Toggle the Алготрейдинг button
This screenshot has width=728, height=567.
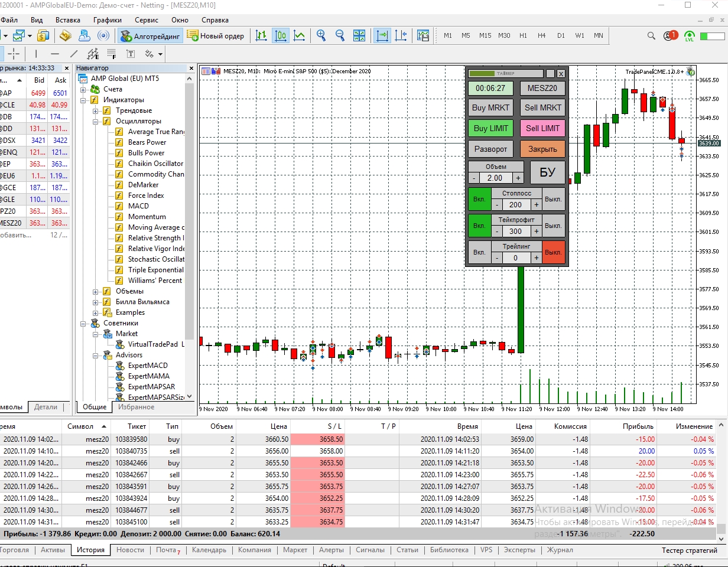(x=150, y=36)
